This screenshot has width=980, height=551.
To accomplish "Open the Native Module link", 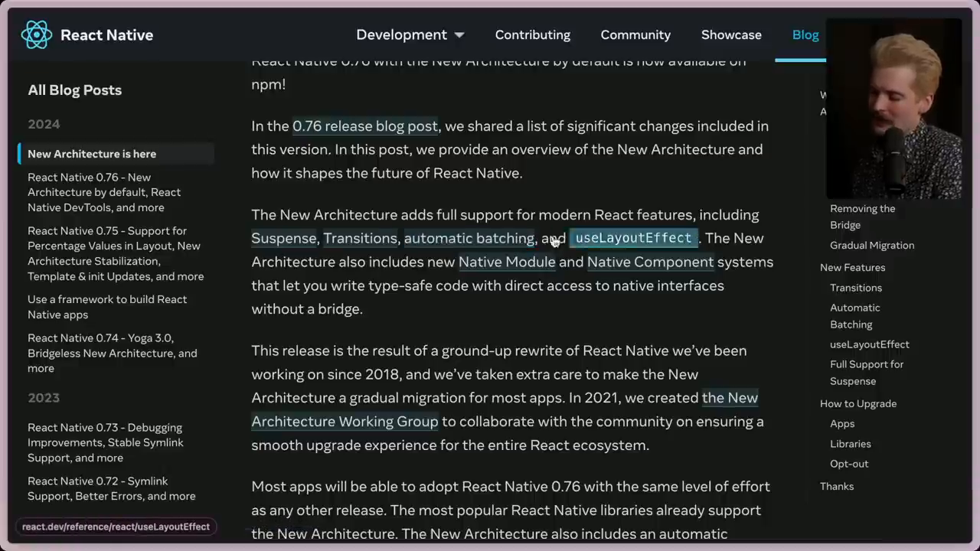I will click(x=507, y=262).
